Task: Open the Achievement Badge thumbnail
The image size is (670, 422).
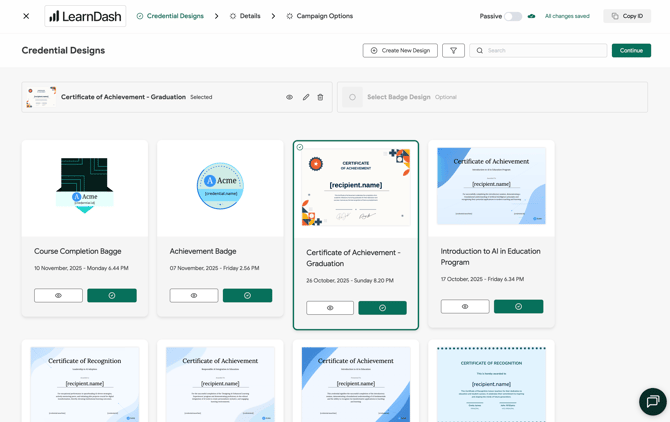Action: tap(220, 186)
